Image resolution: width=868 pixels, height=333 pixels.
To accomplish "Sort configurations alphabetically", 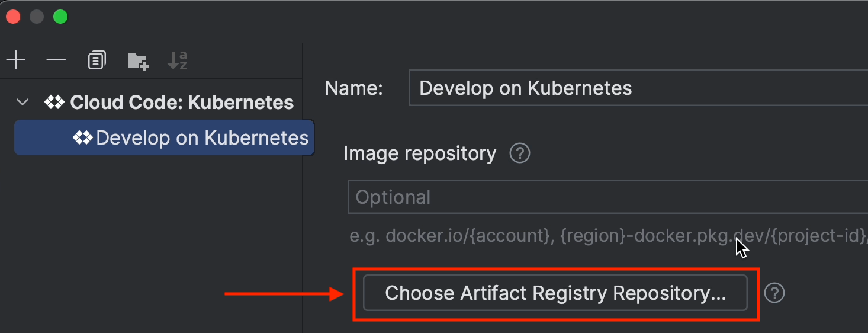I will click(177, 60).
